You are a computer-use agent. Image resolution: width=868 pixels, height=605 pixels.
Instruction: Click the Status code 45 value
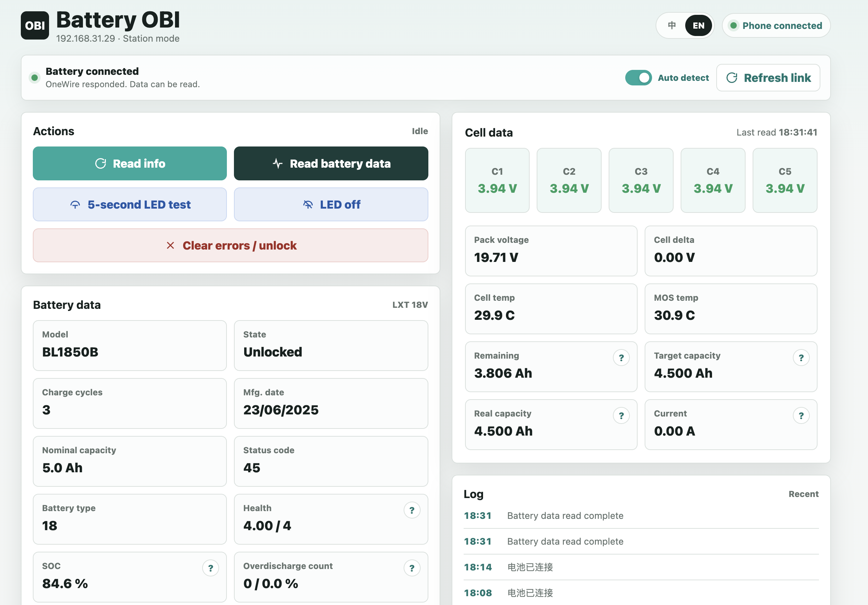tap(252, 468)
